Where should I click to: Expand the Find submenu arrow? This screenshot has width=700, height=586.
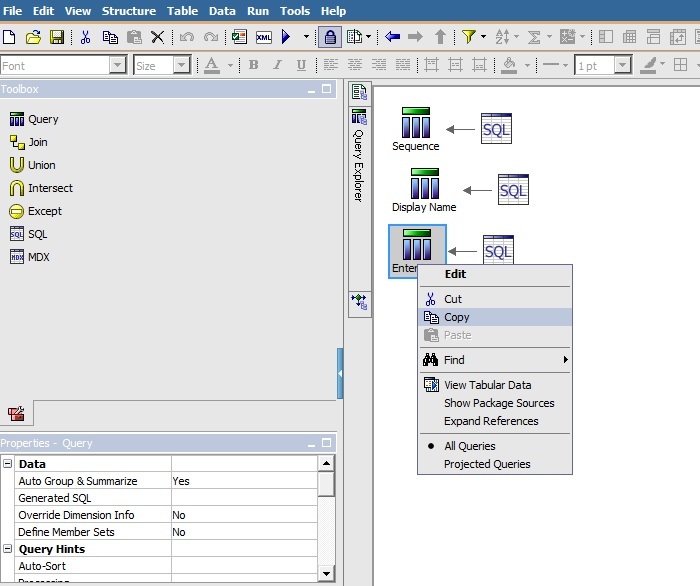[566, 359]
